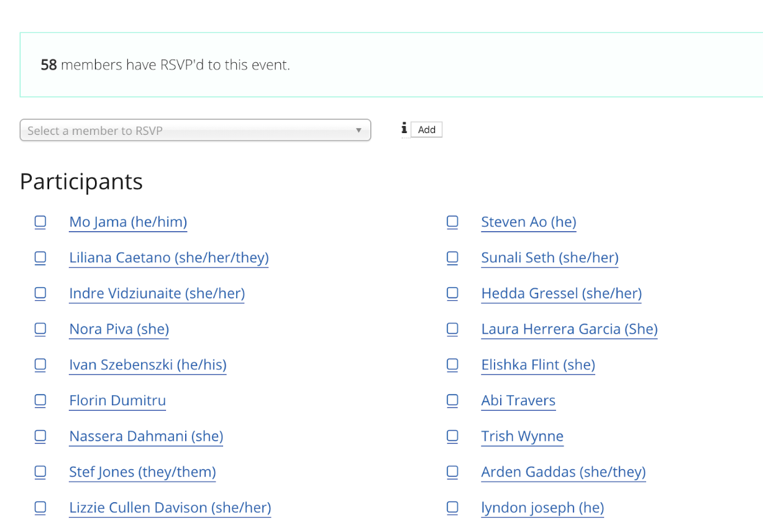Open the Lizzie Cullen Davison link
This screenshot has height=532, width=763.
tap(170, 508)
